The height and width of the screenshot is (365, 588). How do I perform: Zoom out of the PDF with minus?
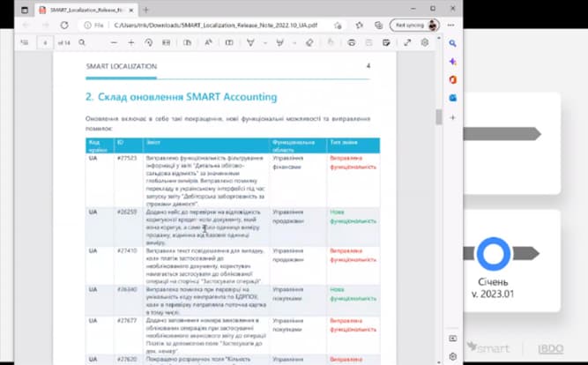coord(114,43)
